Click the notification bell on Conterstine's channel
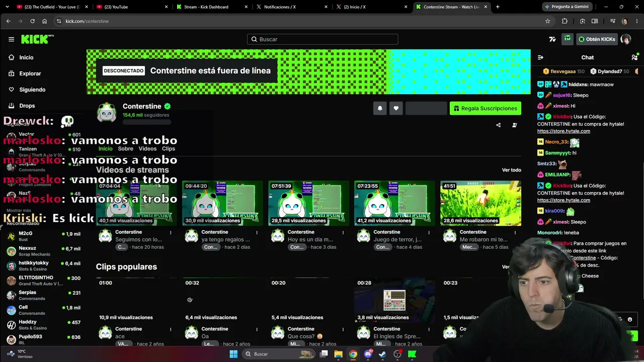This screenshot has width=644, height=362. (380, 108)
